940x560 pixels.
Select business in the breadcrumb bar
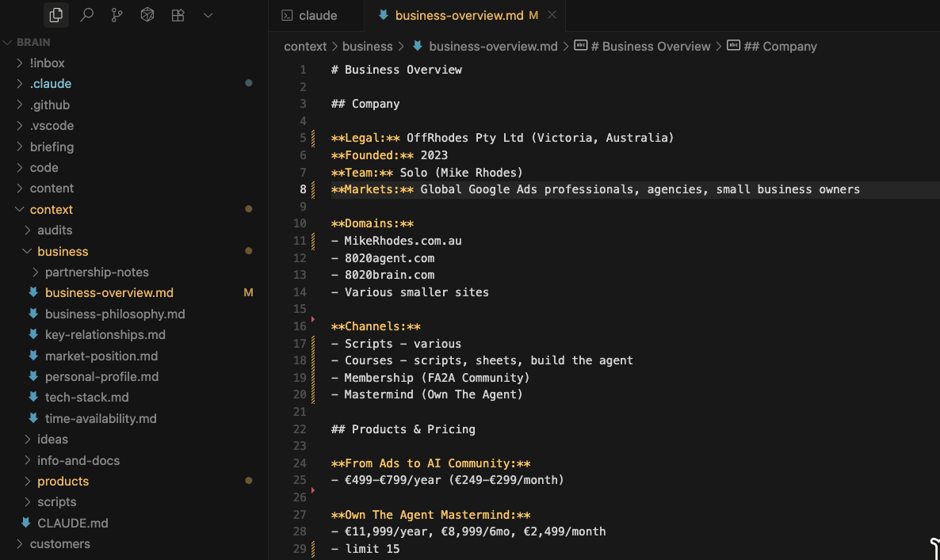click(x=368, y=46)
